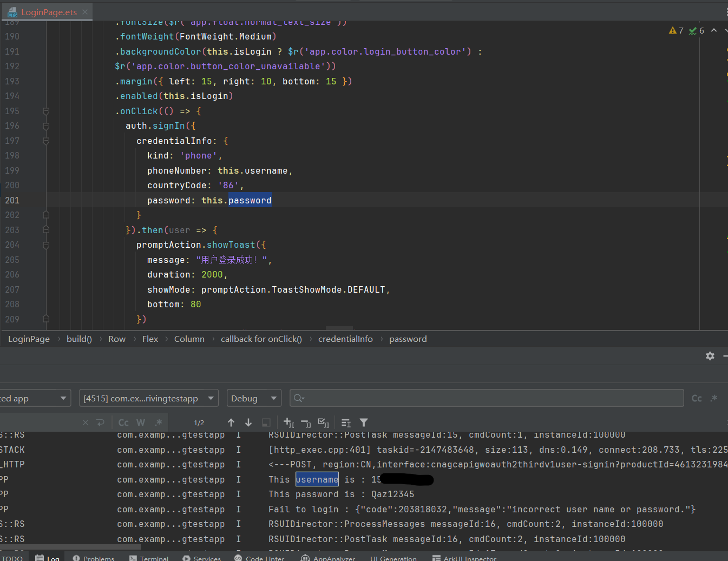Image resolution: width=728 pixels, height=561 pixels.
Task: Collapse the onClick block at line 195
Action: pos(46,111)
